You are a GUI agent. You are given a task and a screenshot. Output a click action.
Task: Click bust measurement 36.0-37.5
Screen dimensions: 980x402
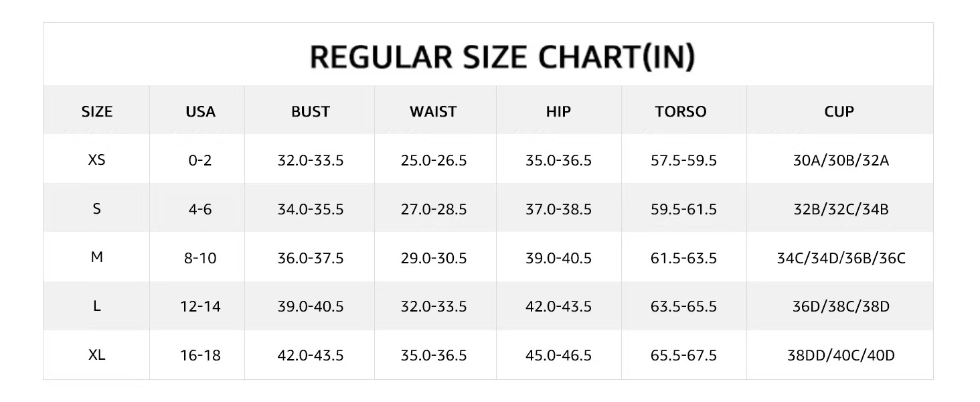311,258
